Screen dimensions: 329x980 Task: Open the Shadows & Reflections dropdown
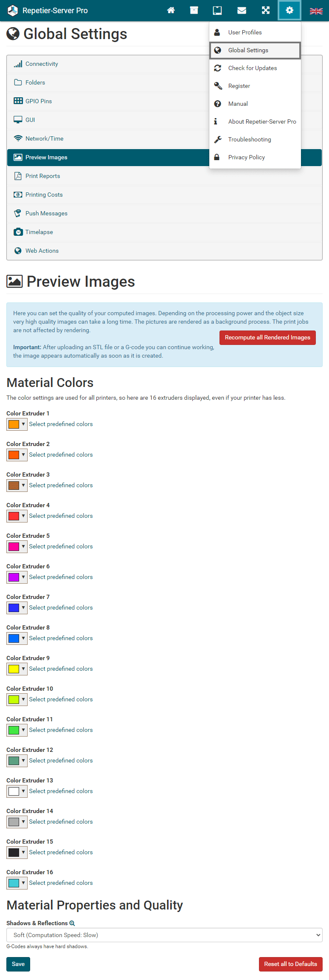(x=164, y=935)
